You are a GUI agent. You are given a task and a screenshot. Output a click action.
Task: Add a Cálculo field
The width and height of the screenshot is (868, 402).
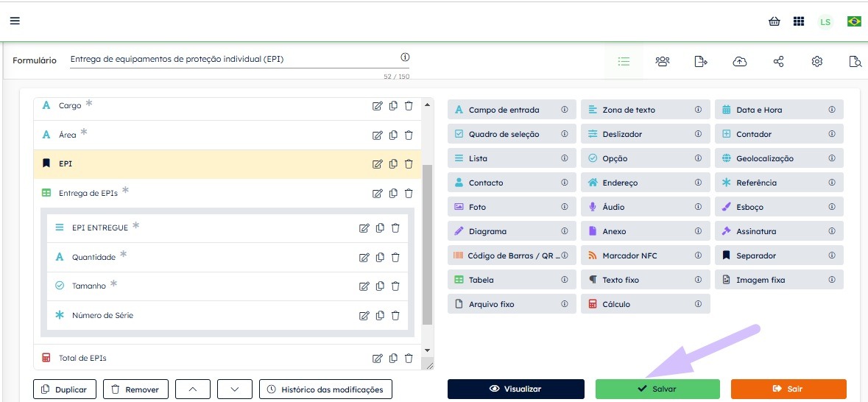tap(645, 305)
